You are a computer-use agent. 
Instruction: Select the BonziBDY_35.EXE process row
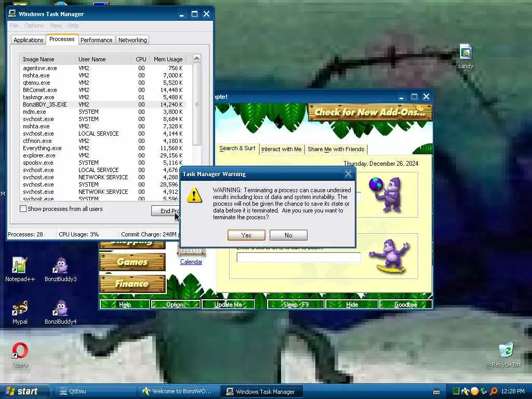[x=103, y=104]
